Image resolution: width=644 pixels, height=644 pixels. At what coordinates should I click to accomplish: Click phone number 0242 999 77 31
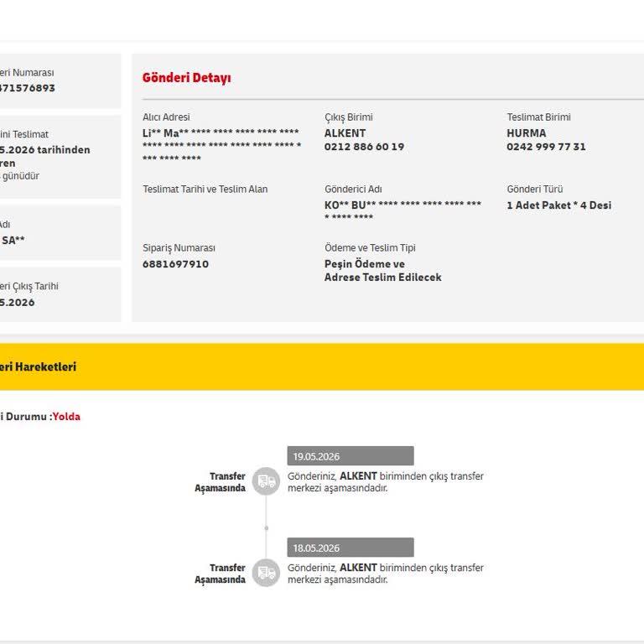tap(546, 147)
